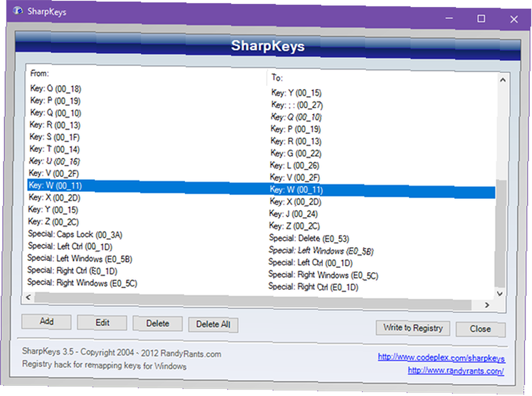This screenshot has width=532, height=396.
Task: Select 'Key: P (00_19)' in the From column
Action: [55, 100]
